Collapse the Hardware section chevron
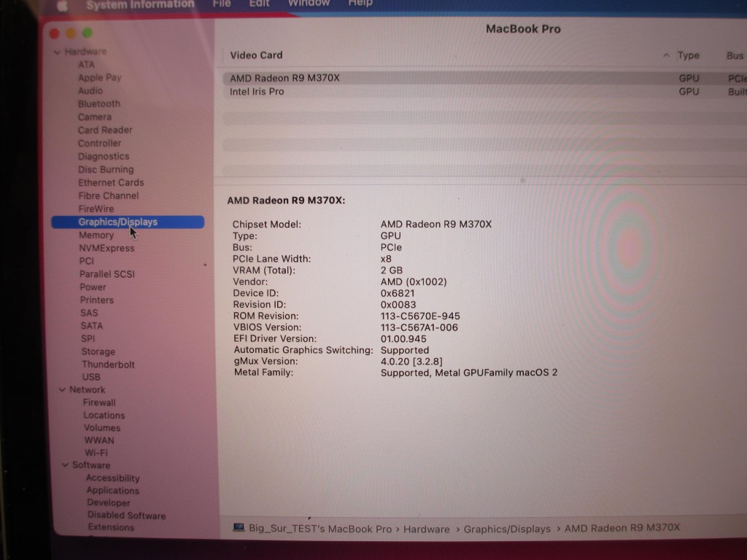Image resolution: width=747 pixels, height=560 pixels. (x=57, y=52)
